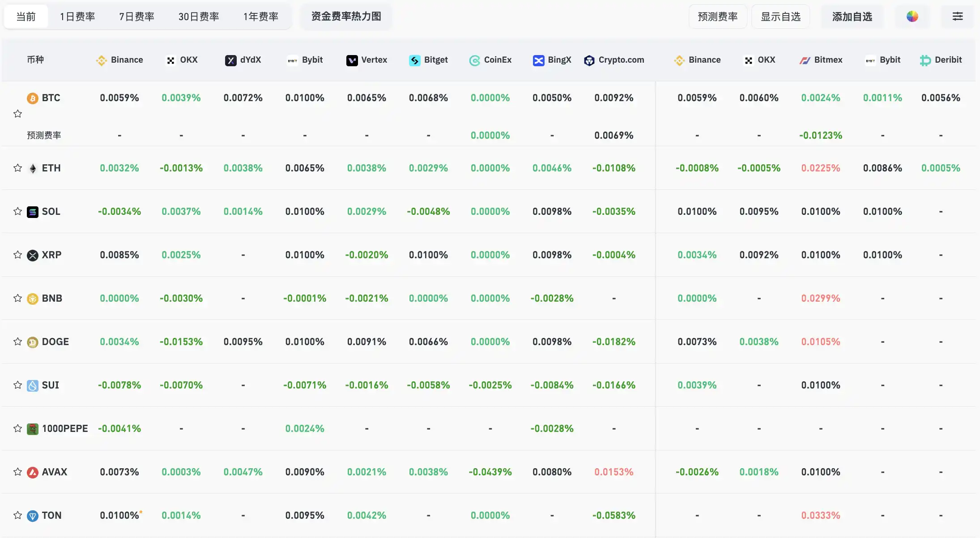This screenshot has width=980, height=538.
Task: Toggle the star next to ETH
Action: point(17,168)
